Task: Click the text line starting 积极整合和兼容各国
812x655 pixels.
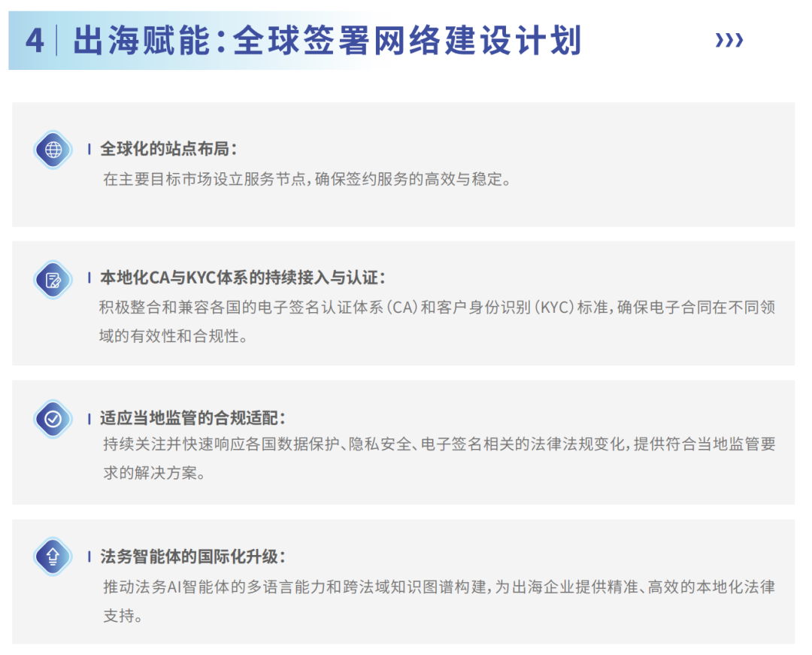Action: (x=437, y=308)
